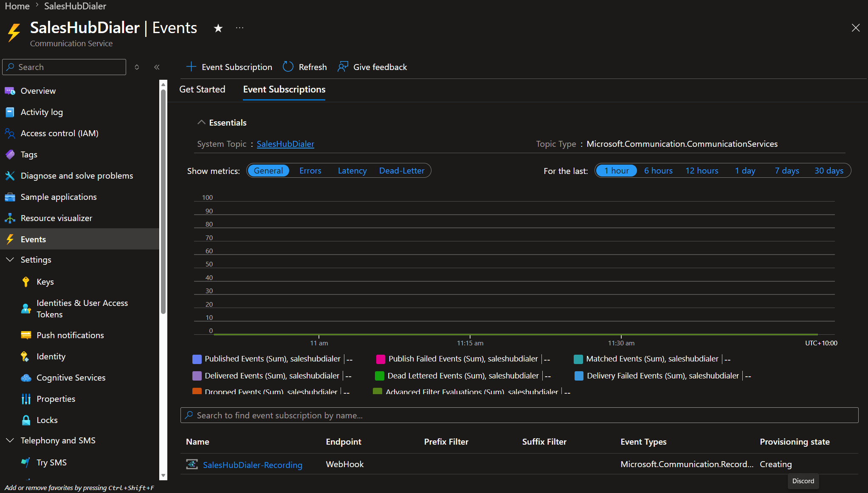Click the event subscription name search box
The width and height of the screenshot is (868, 493).
pyautogui.click(x=519, y=415)
